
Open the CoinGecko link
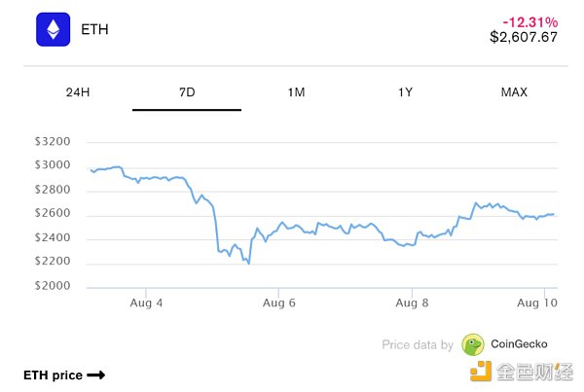(519, 344)
